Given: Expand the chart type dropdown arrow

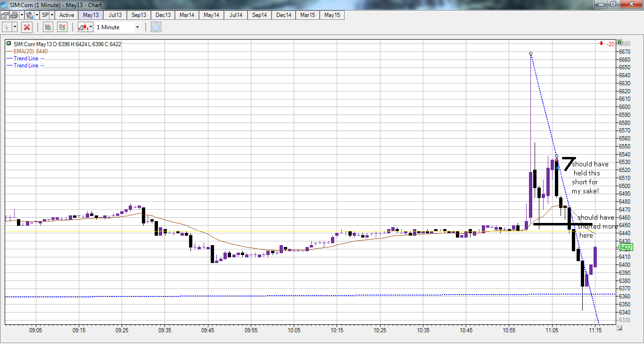Looking at the screenshot, I should (x=91, y=27).
